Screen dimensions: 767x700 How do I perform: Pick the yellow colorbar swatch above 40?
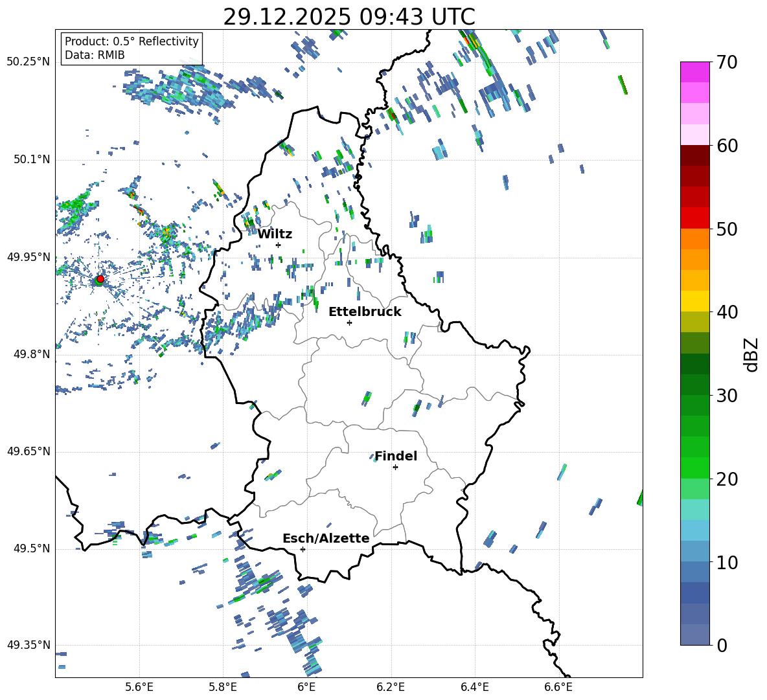(695, 300)
